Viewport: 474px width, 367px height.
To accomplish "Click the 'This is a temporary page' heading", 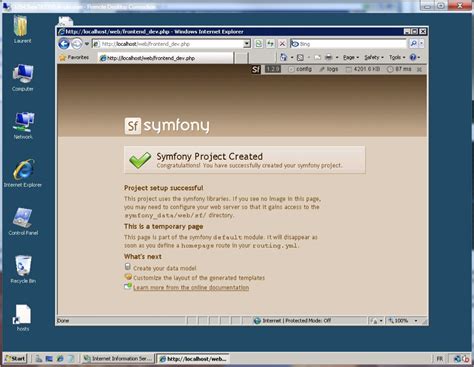I will (x=163, y=226).
